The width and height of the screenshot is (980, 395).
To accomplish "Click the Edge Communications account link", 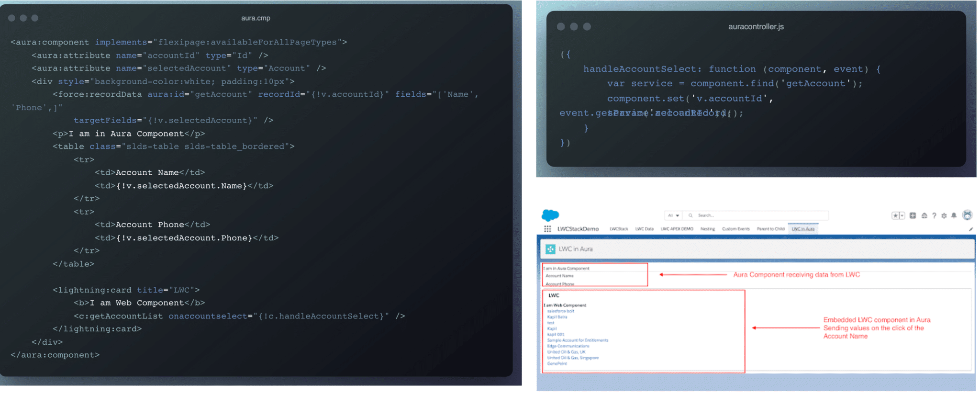I will click(x=568, y=346).
